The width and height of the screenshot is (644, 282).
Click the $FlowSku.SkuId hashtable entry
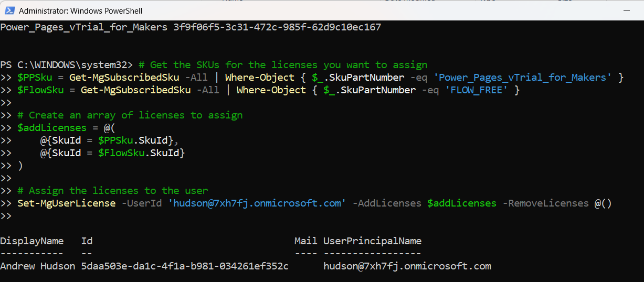pyautogui.click(x=113, y=153)
